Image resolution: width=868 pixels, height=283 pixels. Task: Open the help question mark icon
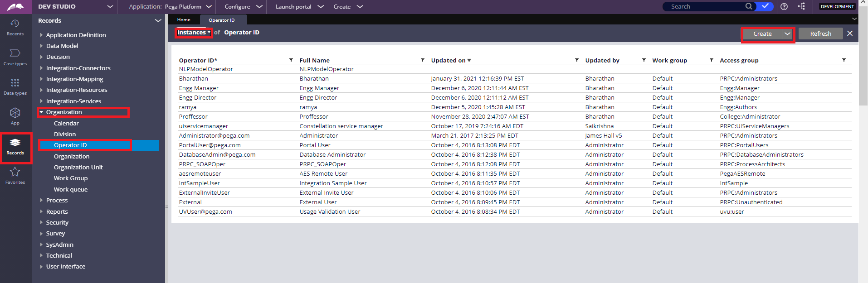pos(784,6)
